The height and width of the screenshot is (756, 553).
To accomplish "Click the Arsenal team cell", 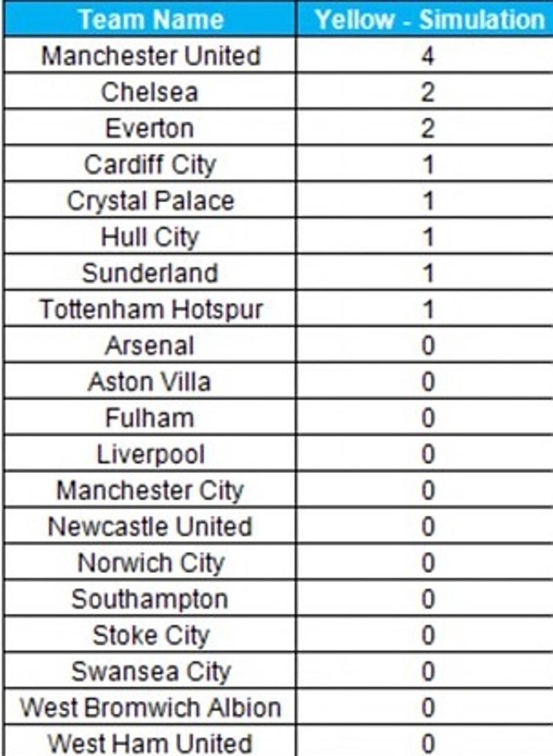I will tap(151, 346).
